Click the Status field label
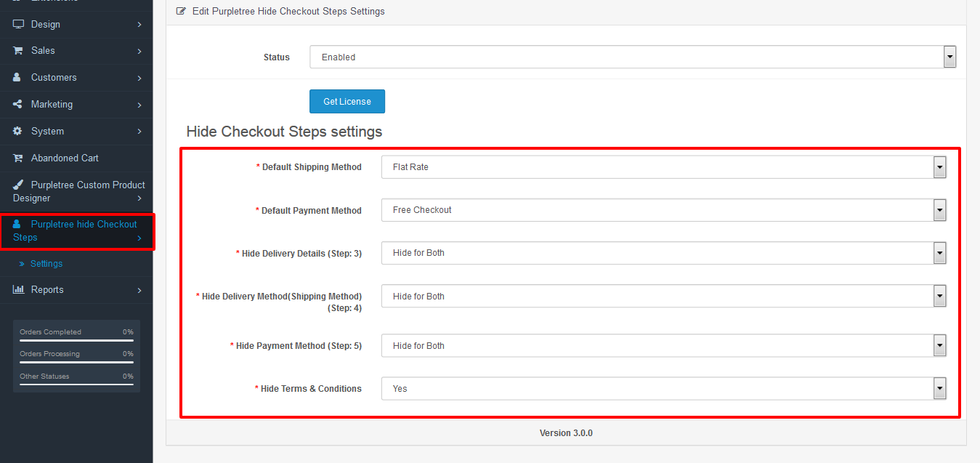Viewport: 980px width, 463px height. click(277, 57)
